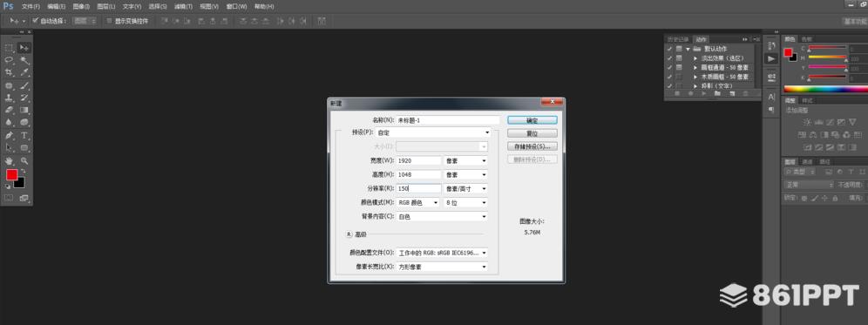This screenshot has height=325, width=868.
Task: Toggle Quick Mask mode icon
Action: point(10,198)
